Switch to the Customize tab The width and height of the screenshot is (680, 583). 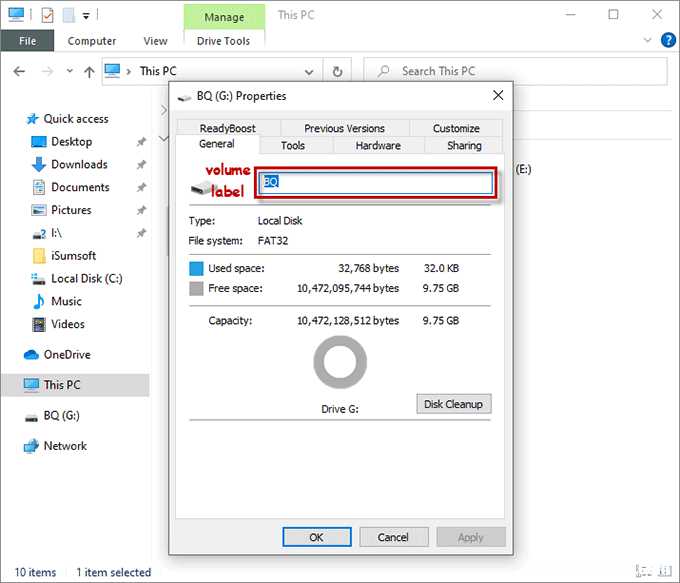pyautogui.click(x=456, y=128)
